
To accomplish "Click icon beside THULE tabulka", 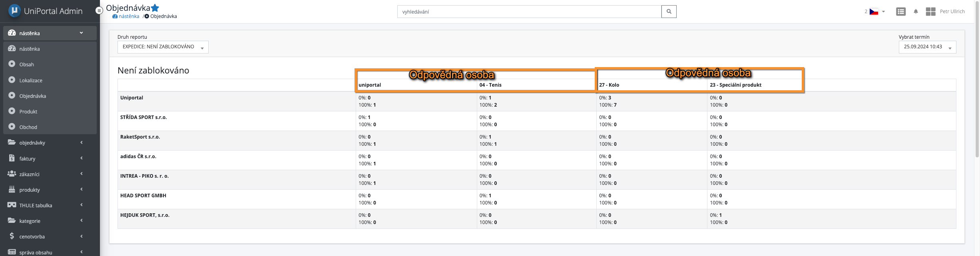I will pyautogui.click(x=12, y=205).
